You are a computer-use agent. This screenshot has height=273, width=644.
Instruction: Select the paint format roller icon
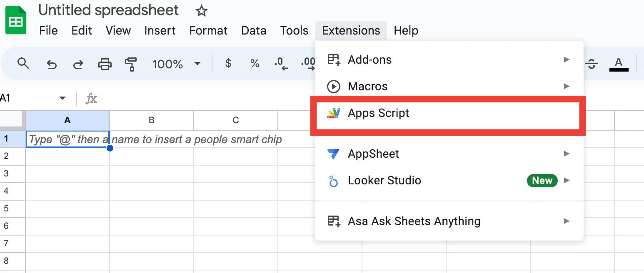click(x=131, y=64)
